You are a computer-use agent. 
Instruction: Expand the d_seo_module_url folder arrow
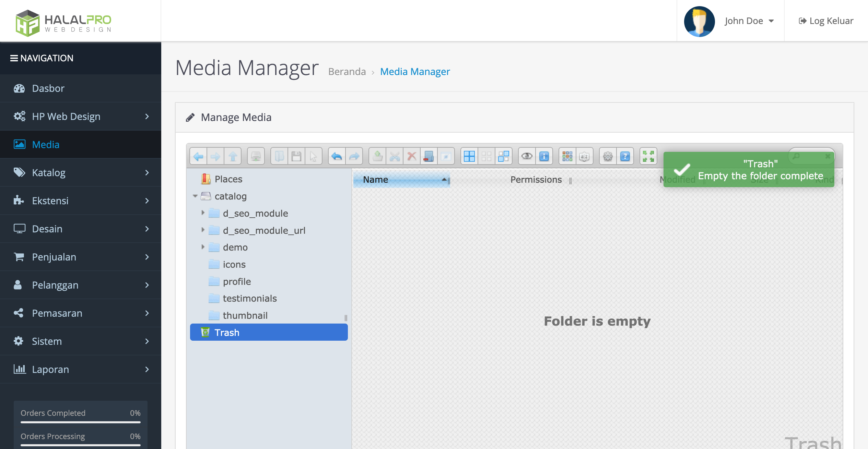203,230
